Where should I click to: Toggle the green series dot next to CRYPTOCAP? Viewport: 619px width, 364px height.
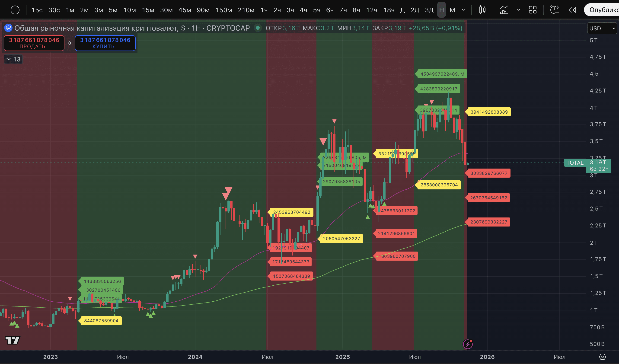point(258,28)
